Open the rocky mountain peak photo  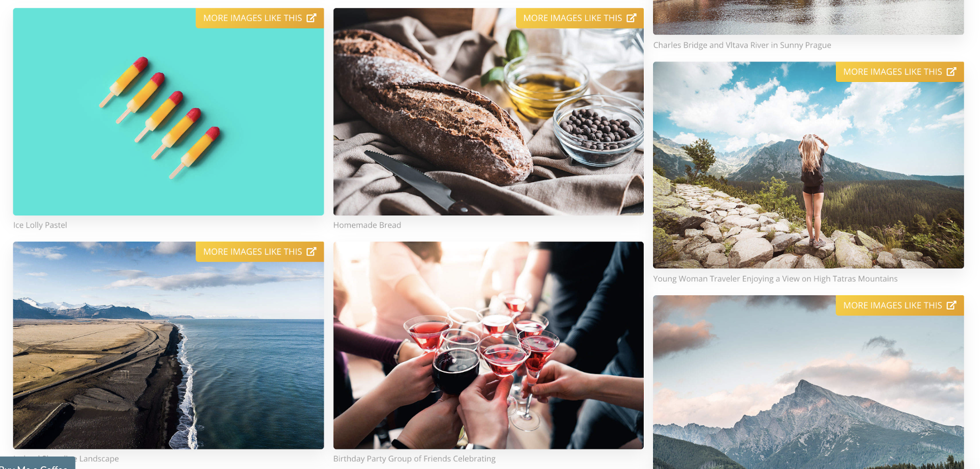[808, 382]
